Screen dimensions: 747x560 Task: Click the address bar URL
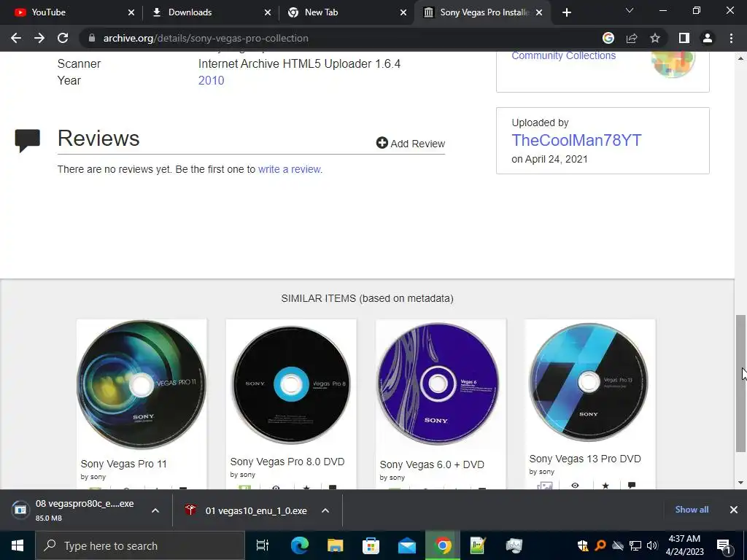[x=206, y=38]
